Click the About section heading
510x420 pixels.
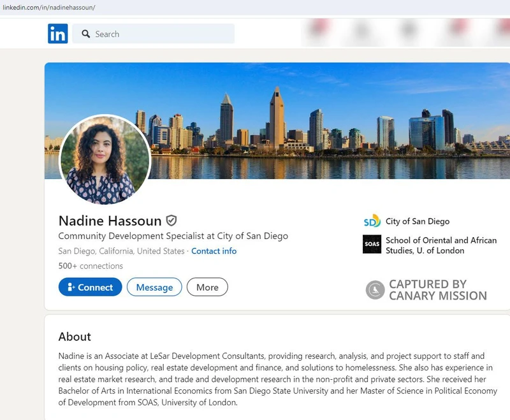[75, 337]
